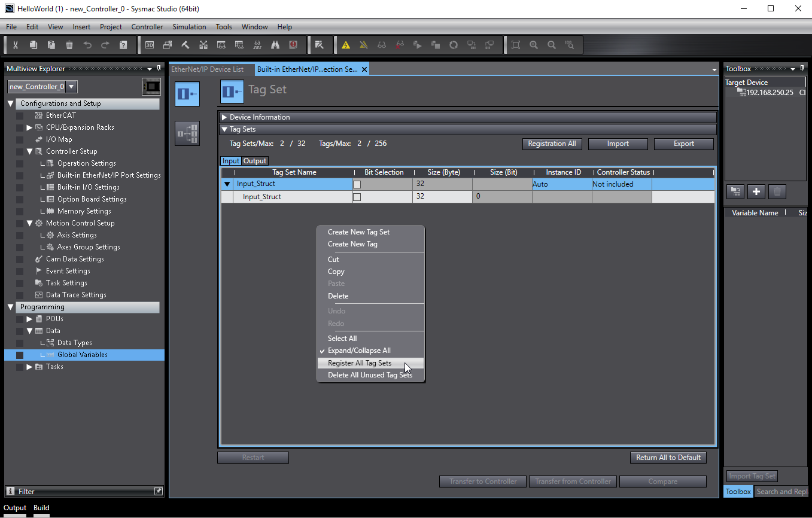Toggle Bit Selection checkbox in highlighted Input_Struct row

pyautogui.click(x=357, y=185)
